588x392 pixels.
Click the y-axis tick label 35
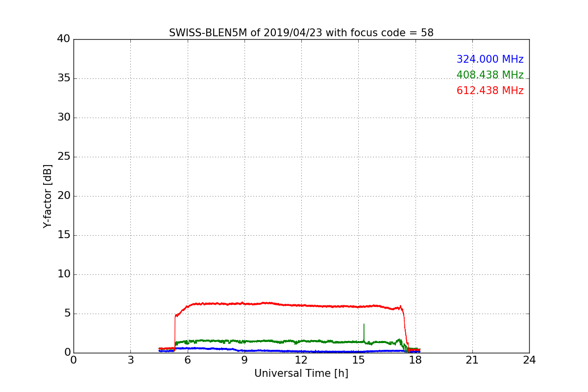64,78
